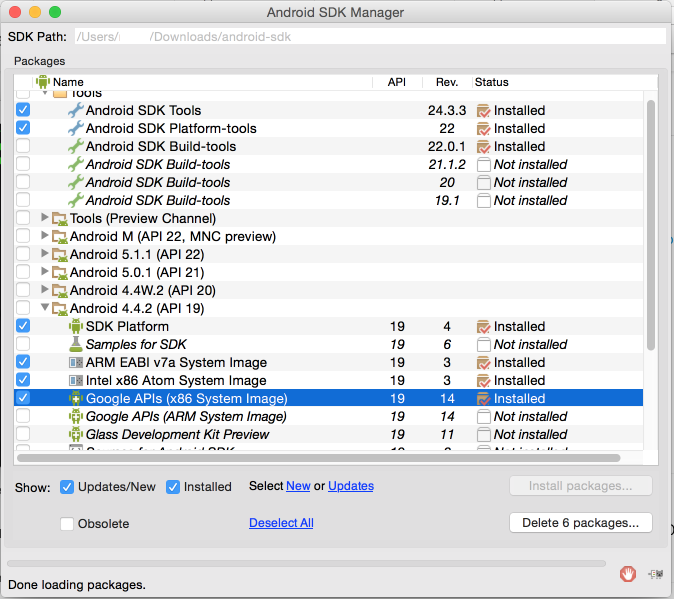Click the Deselect All link
674x599 pixels.
click(x=281, y=523)
